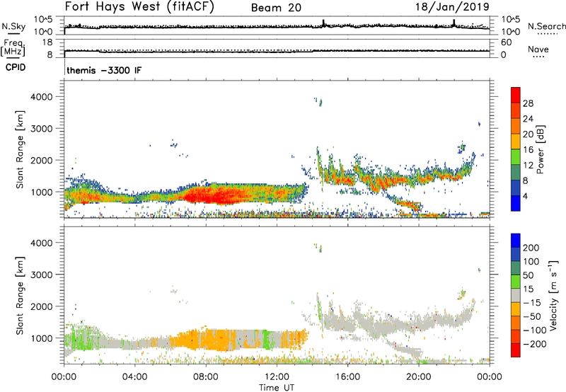566x392 pixels.
Task: Click the "-50" value on the velocity colorbar
Action: tap(532, 316)
